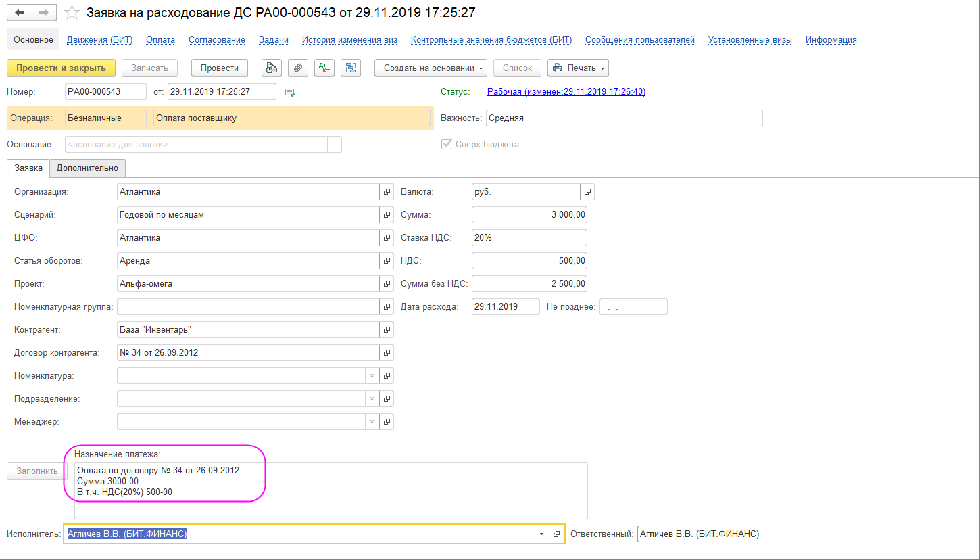Click the Провести button
This screenshot has height=560, width=980.
220,68
